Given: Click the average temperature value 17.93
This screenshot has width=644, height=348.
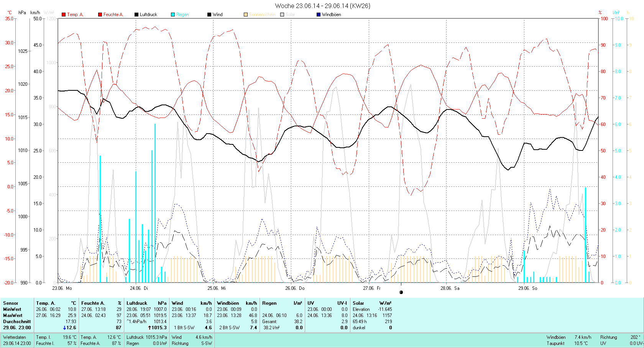Looking at the screenshot, I should [71, 322].
